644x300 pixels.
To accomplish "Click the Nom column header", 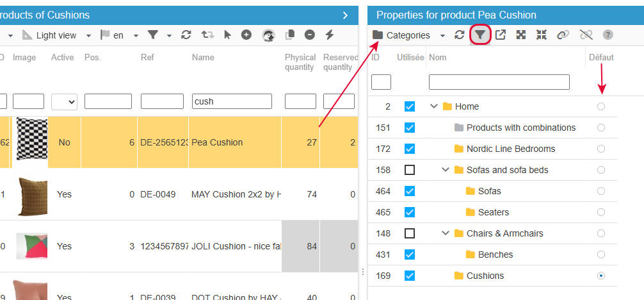I will click(x=437, y=58).
